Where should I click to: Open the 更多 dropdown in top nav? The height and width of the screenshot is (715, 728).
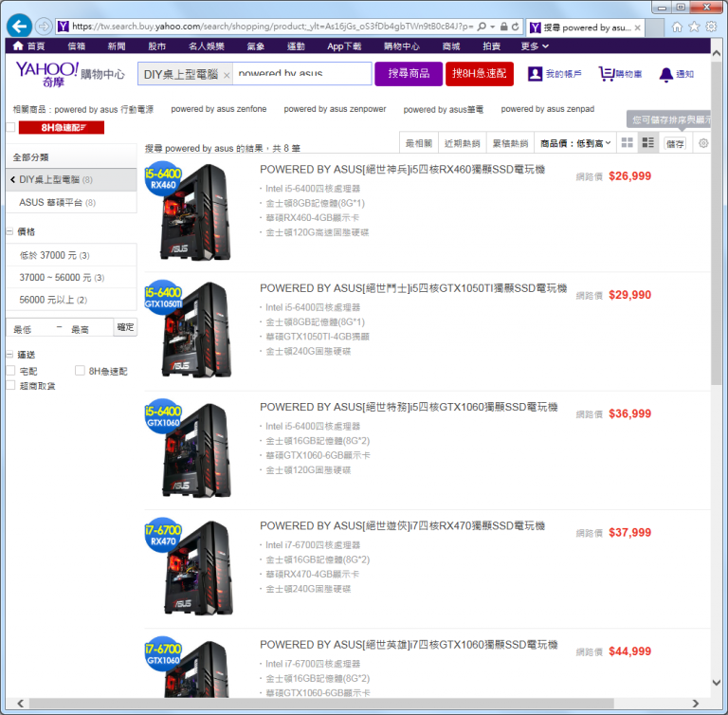(535, 46)
